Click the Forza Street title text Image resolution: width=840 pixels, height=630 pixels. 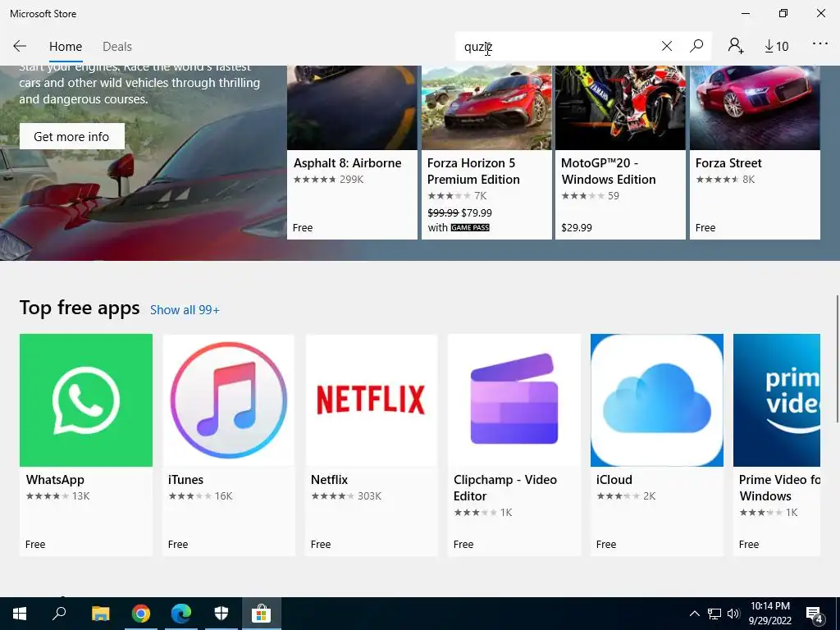[728, 163]
